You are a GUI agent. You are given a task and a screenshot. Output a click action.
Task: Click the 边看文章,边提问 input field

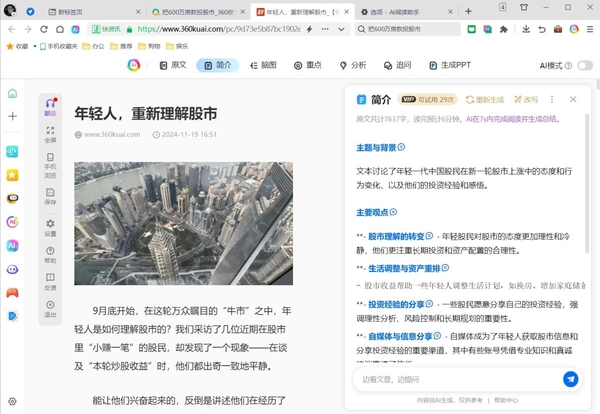point(460,379)
